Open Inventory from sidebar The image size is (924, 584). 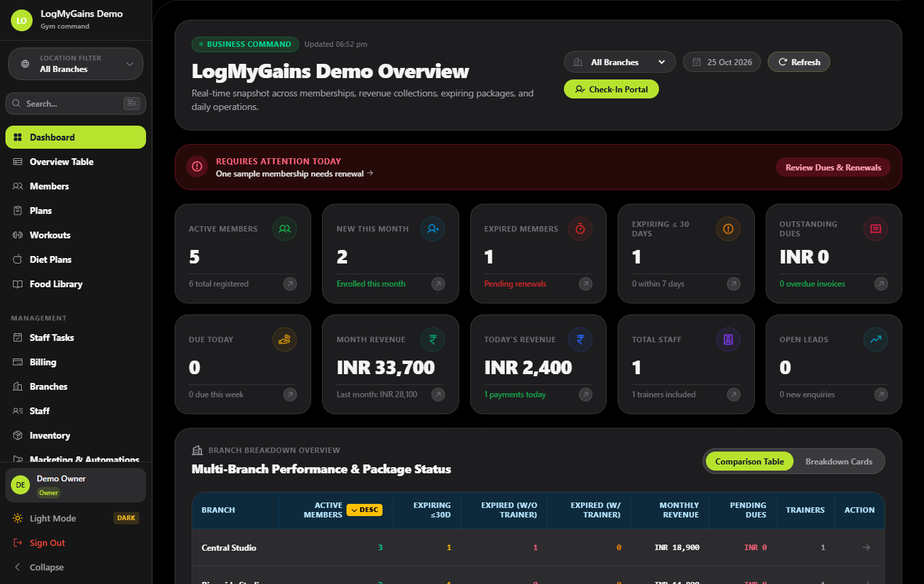(76, 435)
